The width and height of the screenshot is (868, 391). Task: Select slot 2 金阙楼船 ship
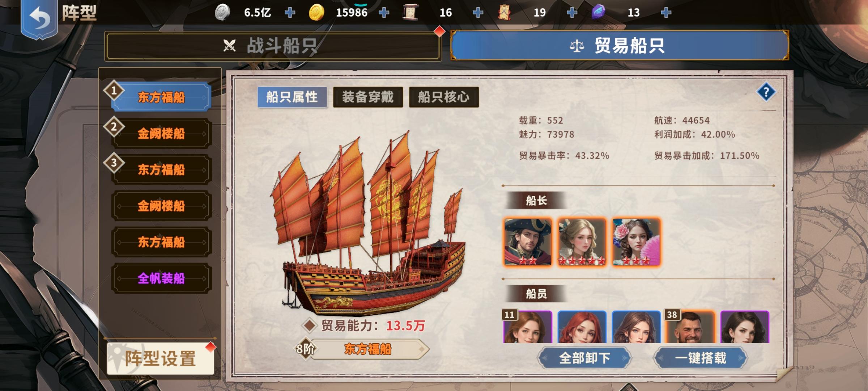161,134
